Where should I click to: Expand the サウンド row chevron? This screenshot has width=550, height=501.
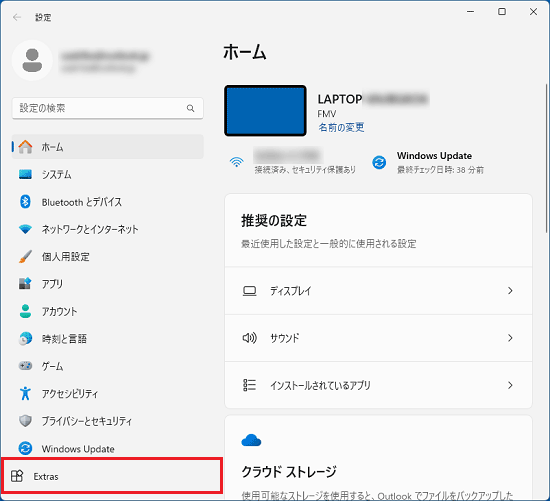point(510,338)
